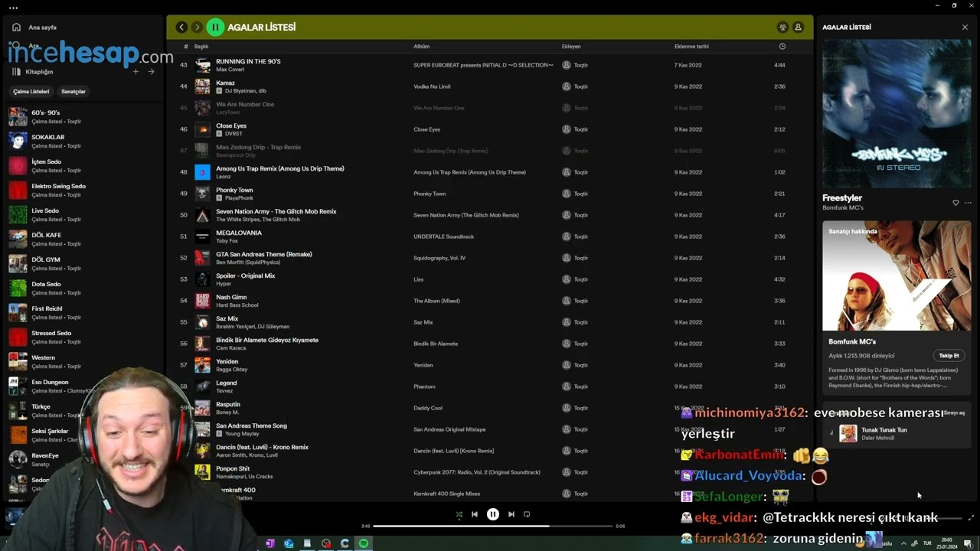The height and width of the screenshot is (551, 980).
Task: Seek on the song progress bar
Action: [x=493, y=526]
